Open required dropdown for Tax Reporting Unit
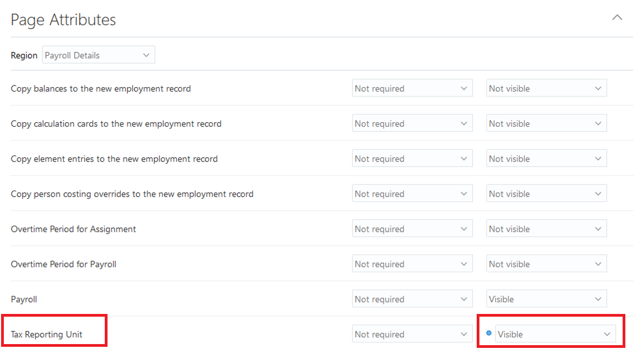The width and height of the screenshot is (644, 349). point(412,334)
